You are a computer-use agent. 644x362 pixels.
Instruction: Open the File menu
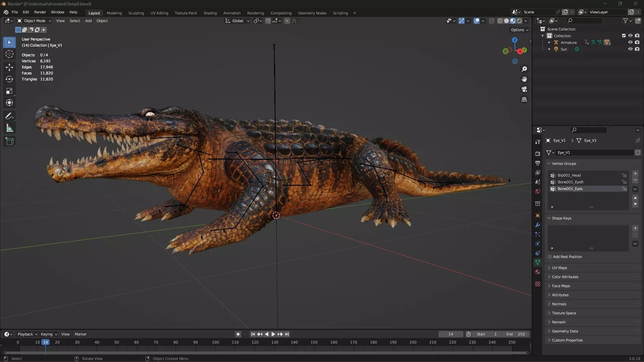click(15, 12)
